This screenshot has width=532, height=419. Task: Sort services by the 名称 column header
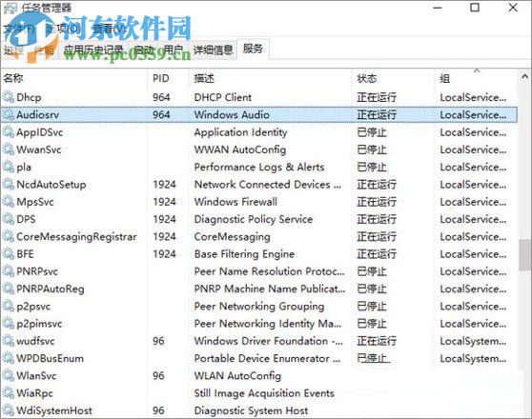pyautogui.click(x=74, y=79)
